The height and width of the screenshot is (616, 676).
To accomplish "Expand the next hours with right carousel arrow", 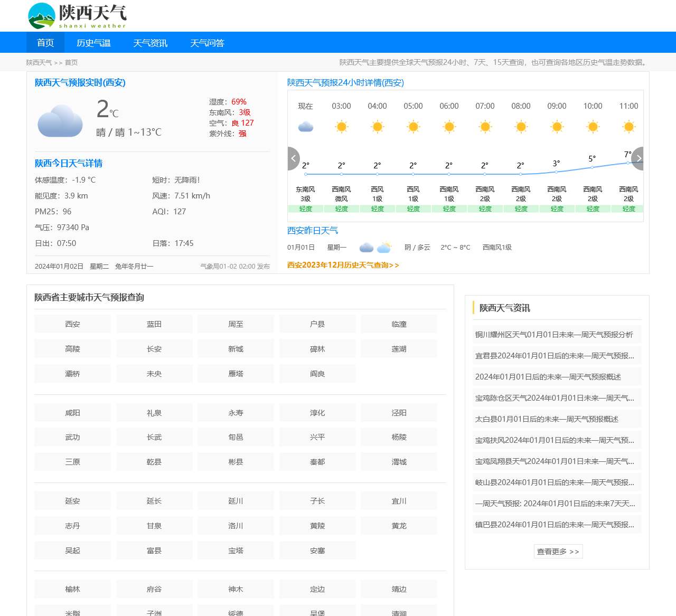I will [639, 158].
